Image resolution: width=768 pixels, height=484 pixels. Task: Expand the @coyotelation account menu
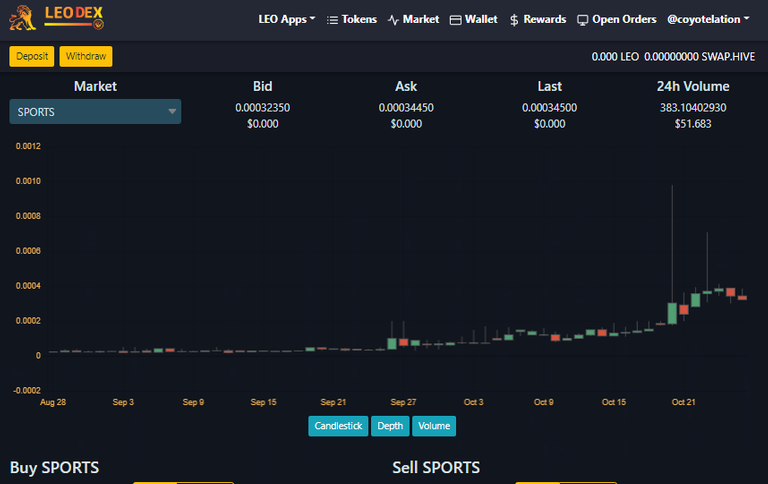(708, 20)
